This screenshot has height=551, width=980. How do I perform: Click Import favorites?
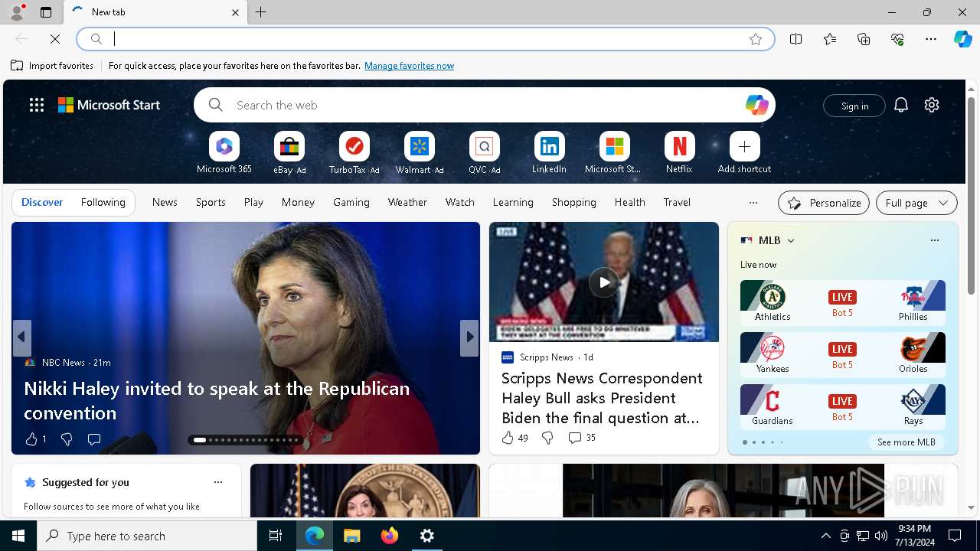(x=52, y=66)
